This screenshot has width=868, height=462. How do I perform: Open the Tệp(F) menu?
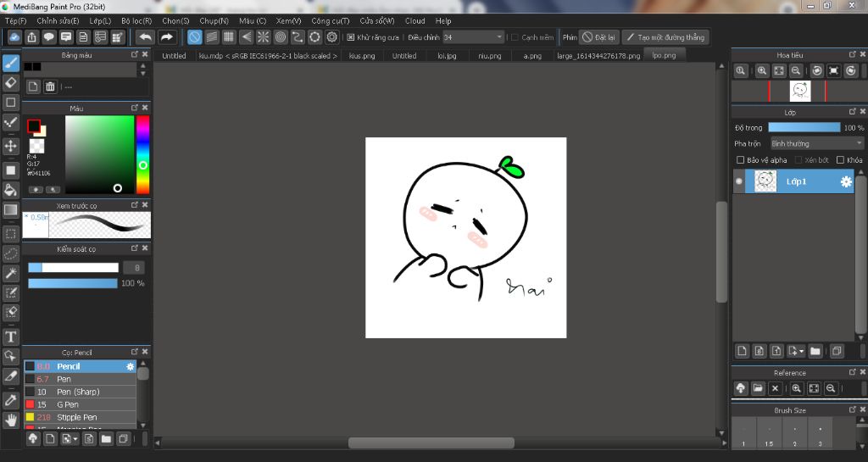click(x=15, y=20)
